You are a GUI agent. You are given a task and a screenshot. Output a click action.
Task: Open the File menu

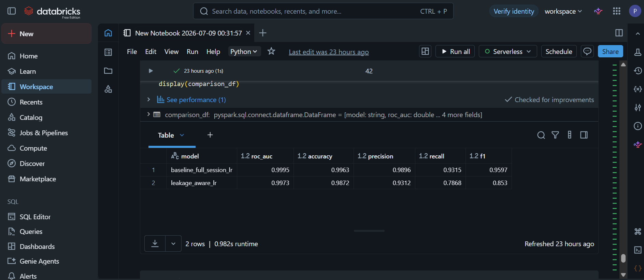click(x=132, y=52)
